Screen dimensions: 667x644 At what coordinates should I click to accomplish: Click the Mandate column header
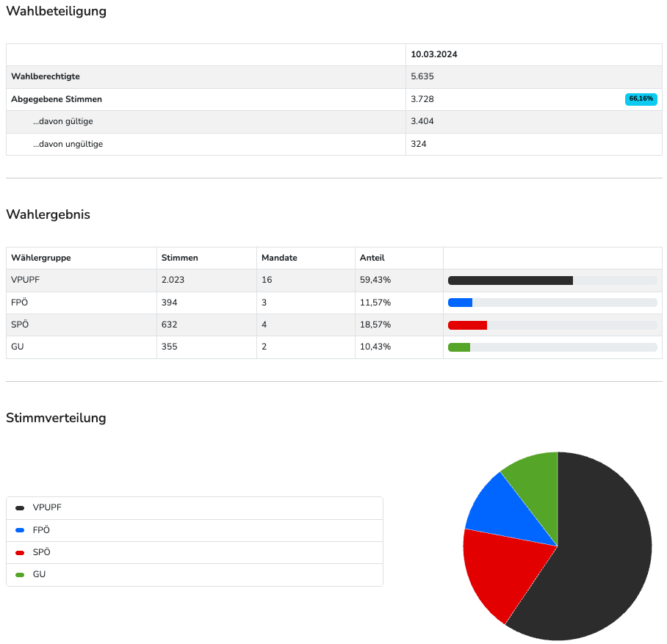[279, 258]
